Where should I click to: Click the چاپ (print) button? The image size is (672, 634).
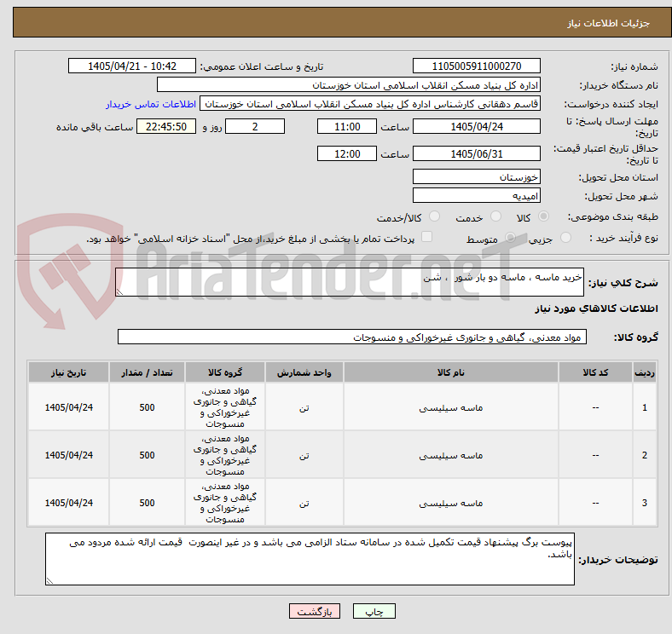pos(374,611)
